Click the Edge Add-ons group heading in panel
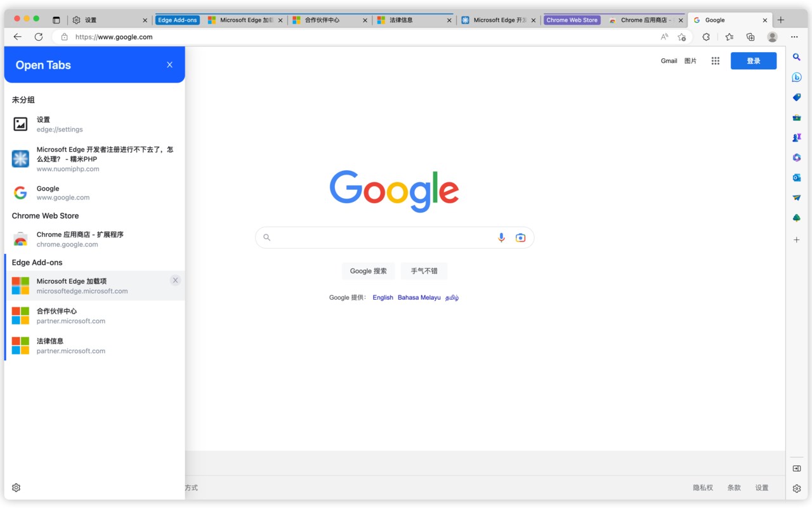Screen dimensions: 812x508 (37, 262)
